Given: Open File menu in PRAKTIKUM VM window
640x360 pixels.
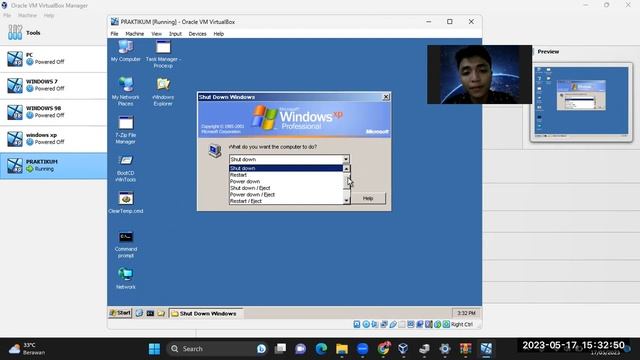Looking at the screenshot, I should pos(114,34).
